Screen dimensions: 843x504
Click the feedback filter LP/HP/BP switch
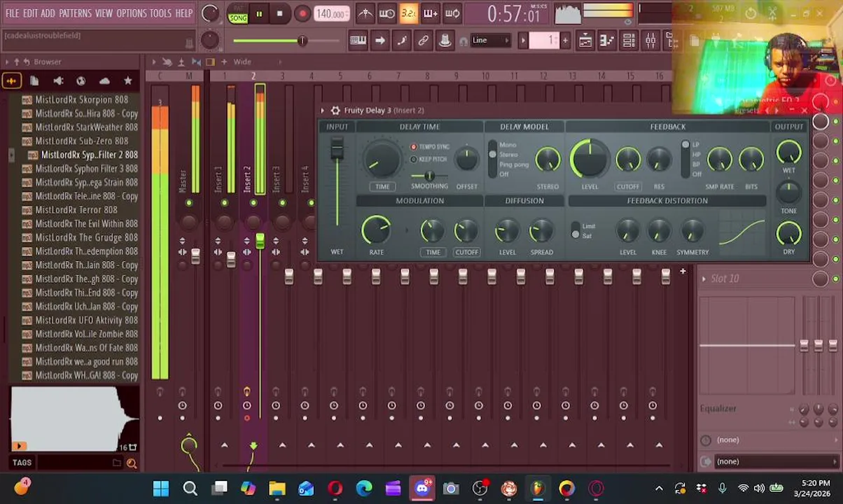pos(685,160)
